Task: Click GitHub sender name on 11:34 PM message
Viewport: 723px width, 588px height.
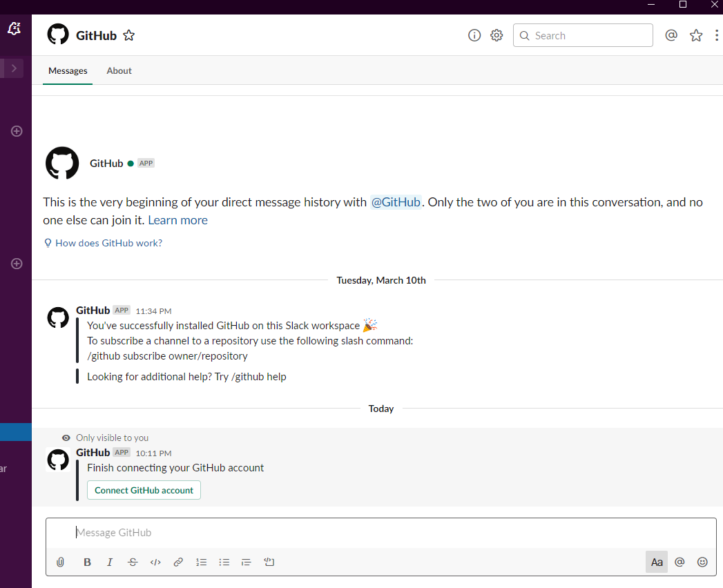Action: (93, 310)
